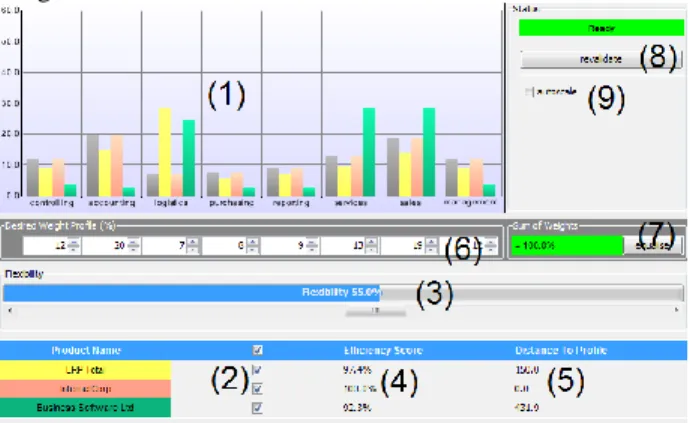Click the sales label on chart axis
Screen dimensions: 690x423
click(410, 203)
